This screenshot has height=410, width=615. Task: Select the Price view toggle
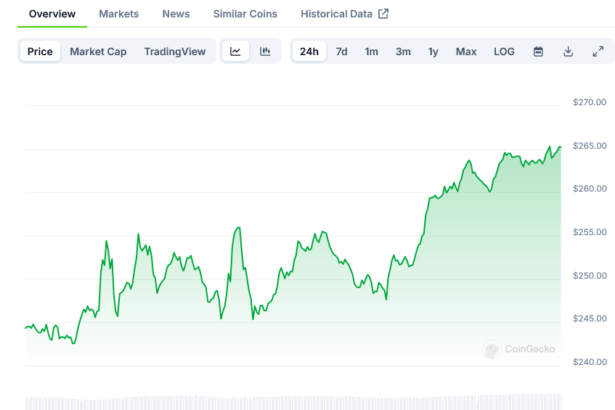[x=41, y=52]
